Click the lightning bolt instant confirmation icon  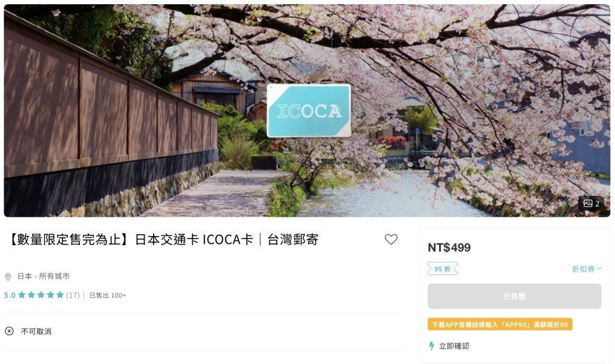point(431,346)
